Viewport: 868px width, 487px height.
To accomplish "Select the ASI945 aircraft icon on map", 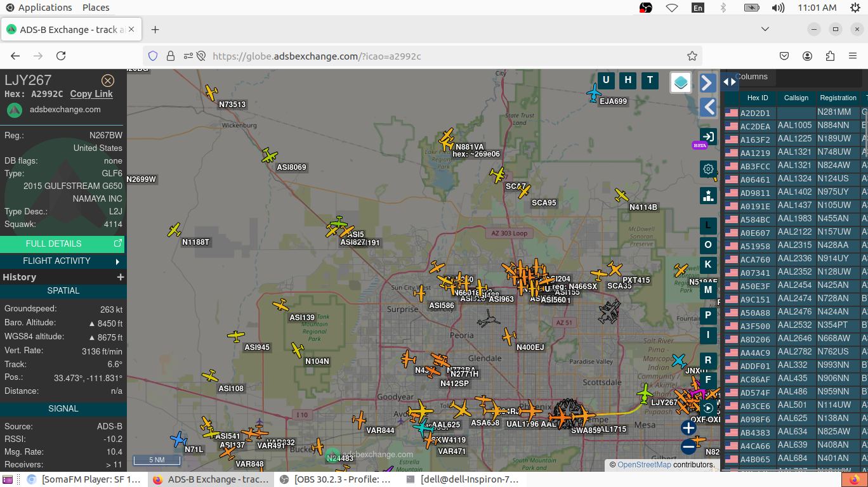I will click(x=236, y=336).
